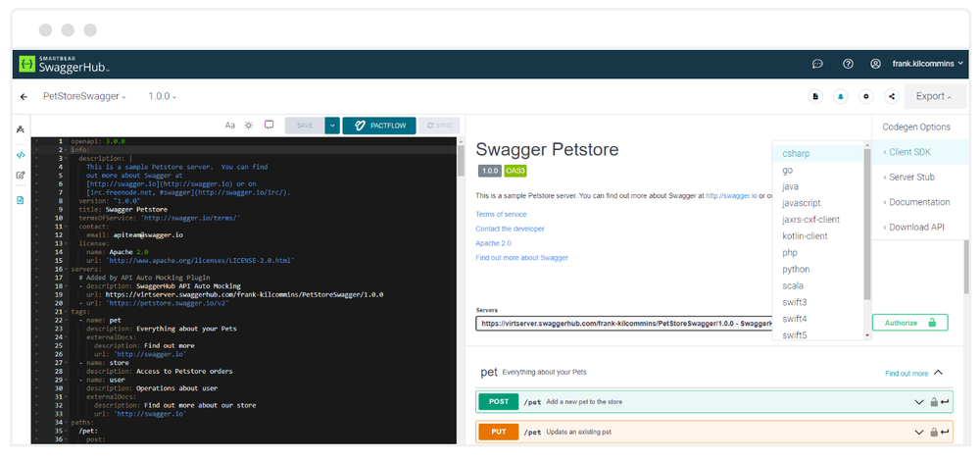Open pet section Find out more link
The image size is (980, 461).
(x=906, y=374)
